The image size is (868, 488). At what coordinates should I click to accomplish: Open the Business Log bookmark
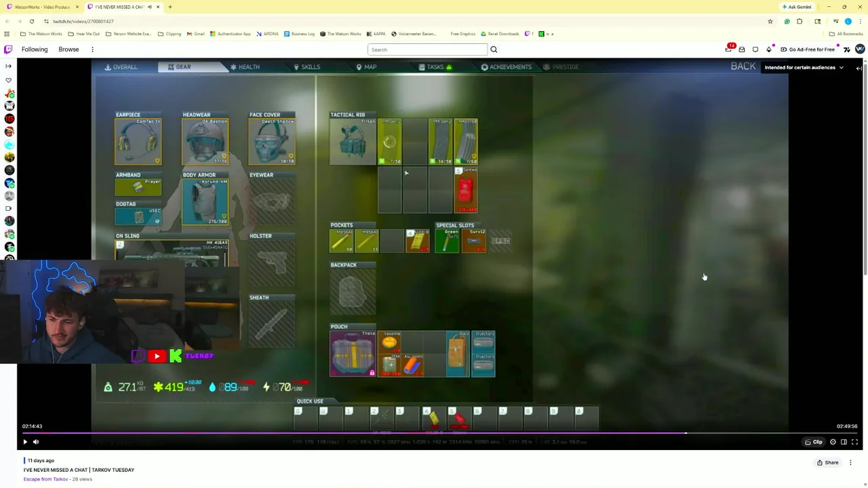299,34
